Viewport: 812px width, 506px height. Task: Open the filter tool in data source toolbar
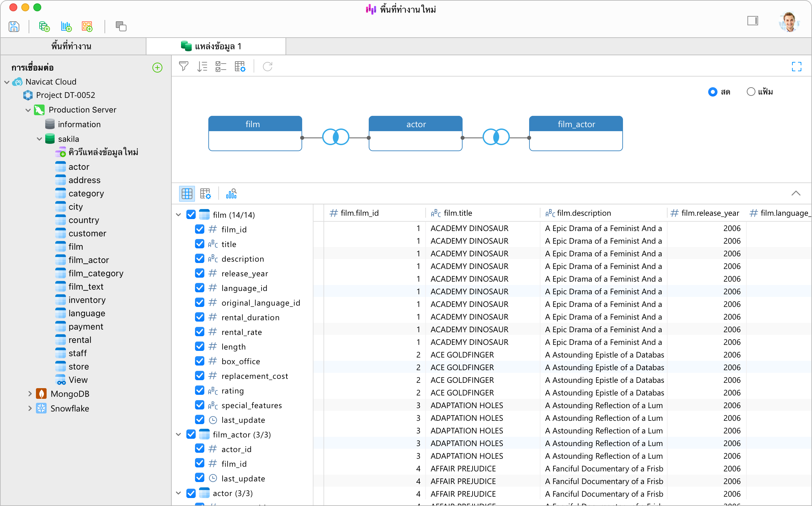(183, 66)
